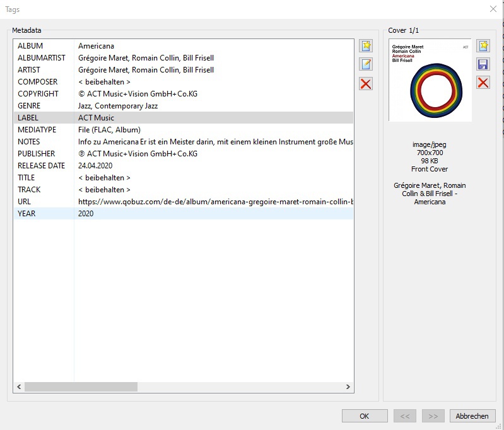Viewport: 504px width, 430px height.
Task: Click the 700x700 cover size label
Action: 430,153
